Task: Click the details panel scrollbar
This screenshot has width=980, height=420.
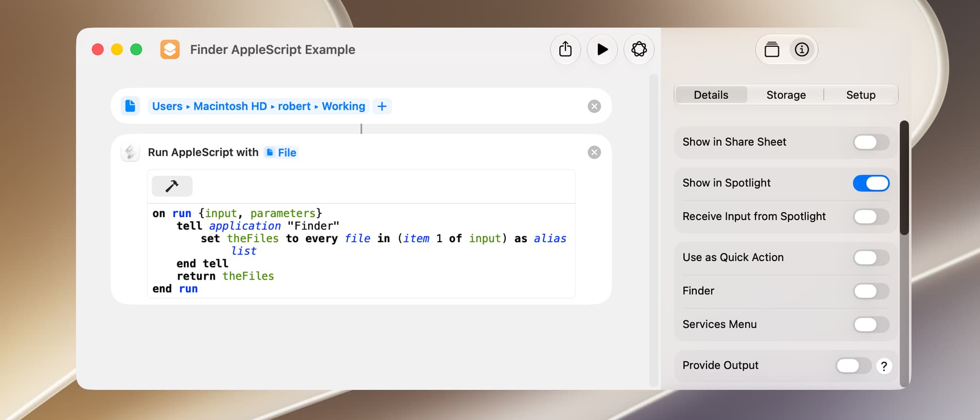Action: (x=904, y=178)
